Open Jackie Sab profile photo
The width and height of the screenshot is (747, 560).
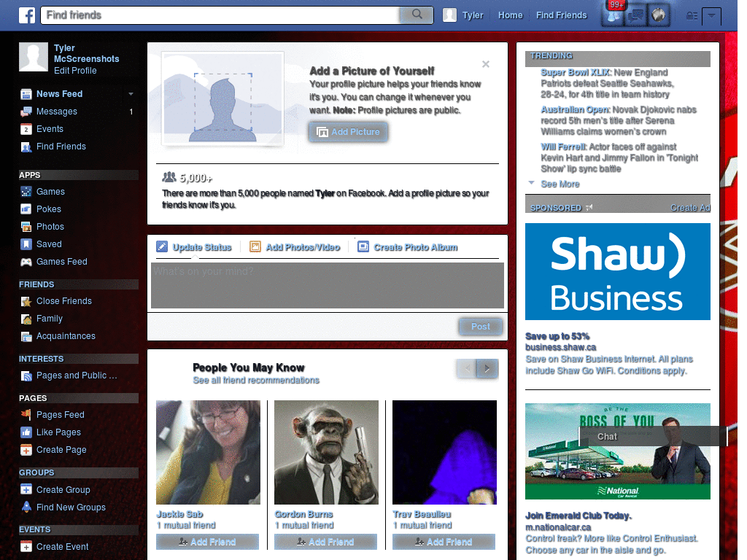tap(208, 452)
